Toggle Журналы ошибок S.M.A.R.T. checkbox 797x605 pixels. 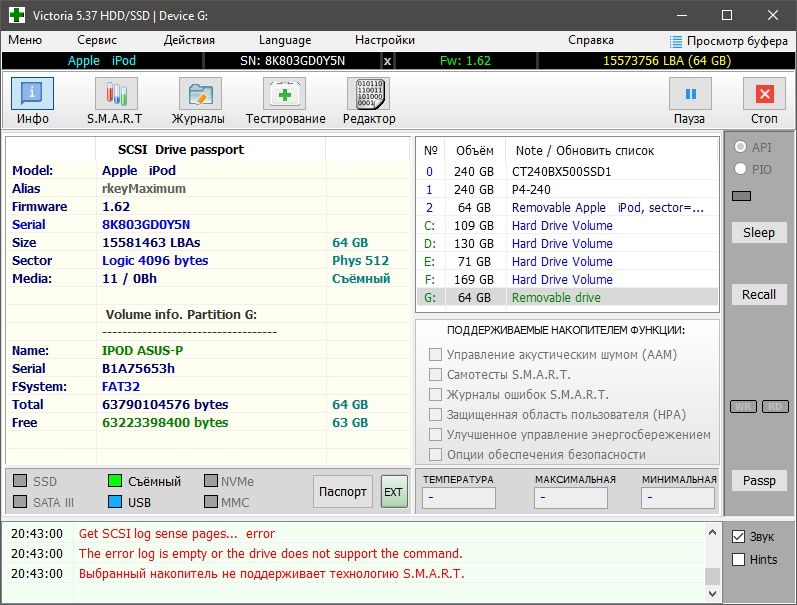point(435,395)
